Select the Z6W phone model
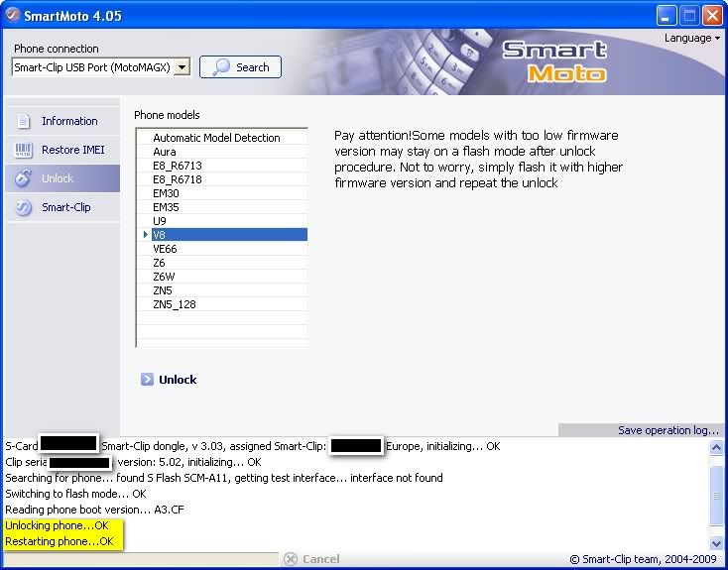Image resolution: width=728 pixels, height=570 pixels. (x=229, y=277)
